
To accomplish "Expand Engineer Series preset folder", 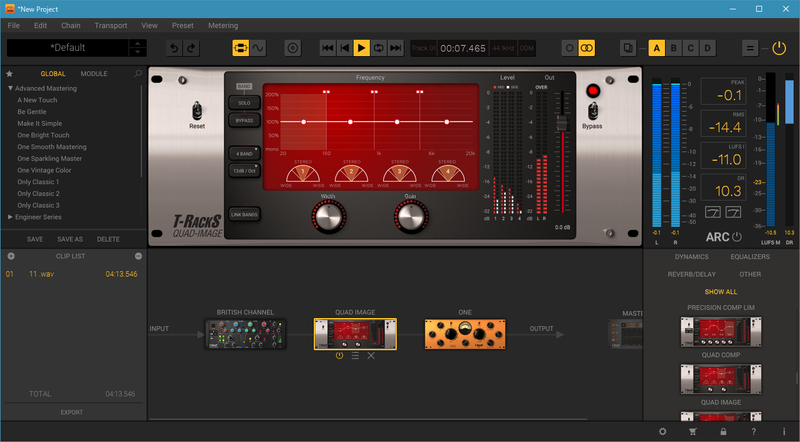I will [x=10, y=217].
